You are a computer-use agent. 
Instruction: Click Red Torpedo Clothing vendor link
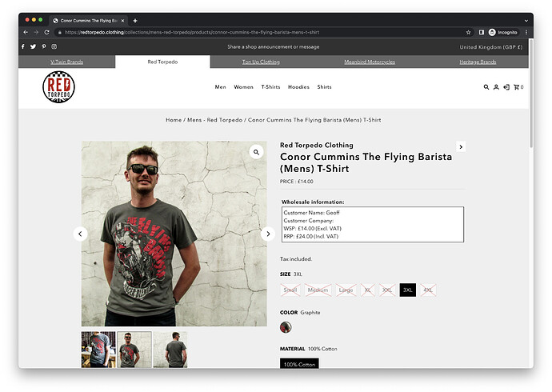pyautogui.click(x=317, y=145)
